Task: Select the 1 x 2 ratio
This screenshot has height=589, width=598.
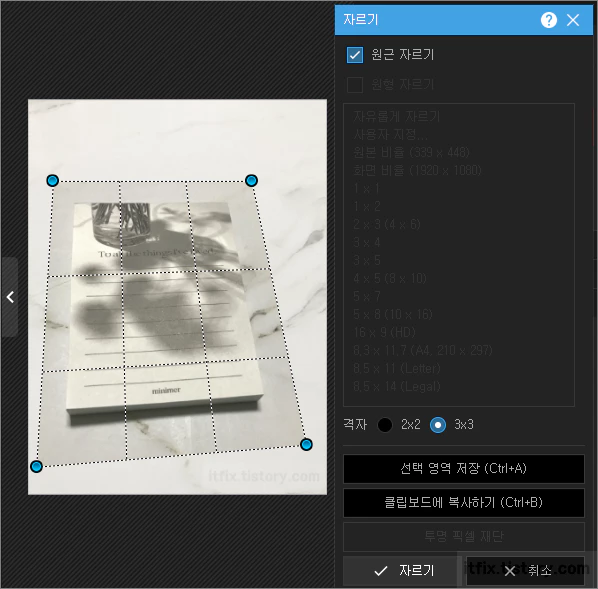Action: (x=367, y=206)
